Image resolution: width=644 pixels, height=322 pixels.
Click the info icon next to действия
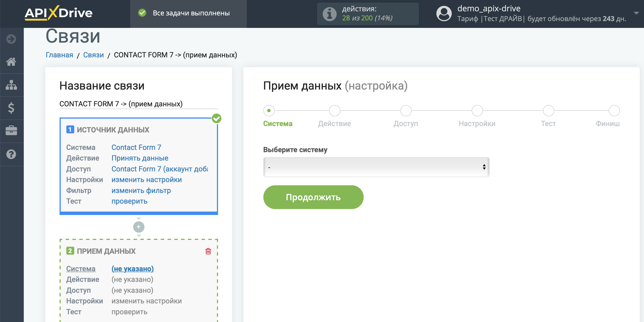[x=329, y=14]
